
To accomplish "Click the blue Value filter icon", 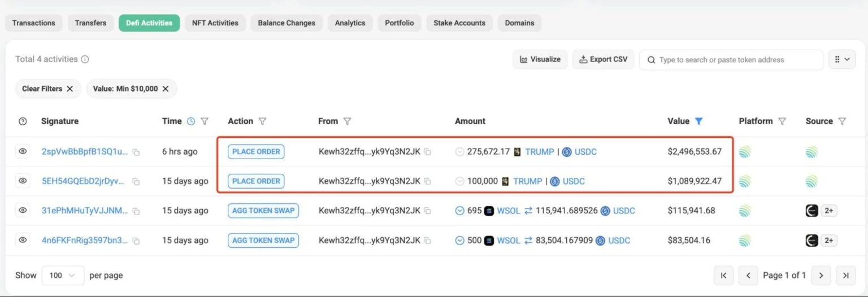I will coord(698,121).
